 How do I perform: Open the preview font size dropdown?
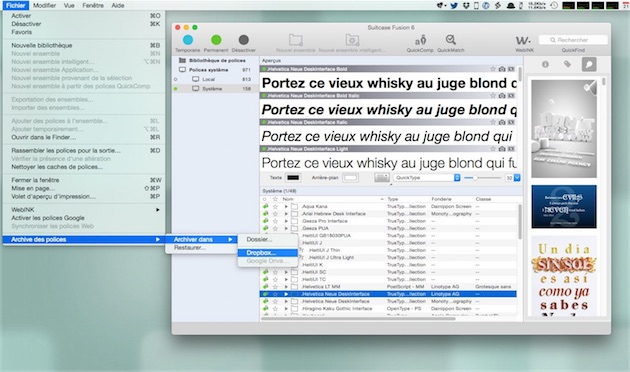[517, 178]
